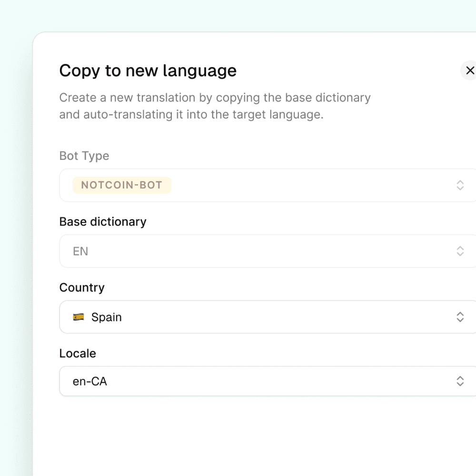Screen dimensions: 476x476
Task: Click the en-CA locale value
Action: pyautogui.click(x=90, y=381)
